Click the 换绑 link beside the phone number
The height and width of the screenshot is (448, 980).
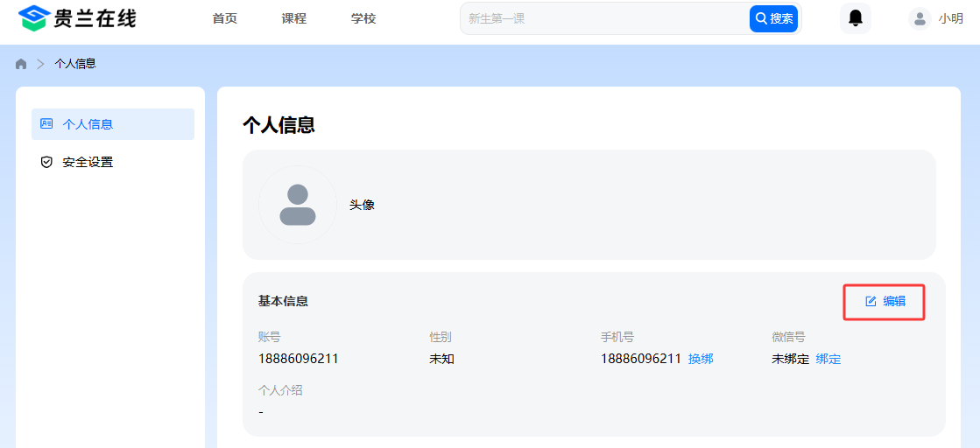(x=701, y=359)
